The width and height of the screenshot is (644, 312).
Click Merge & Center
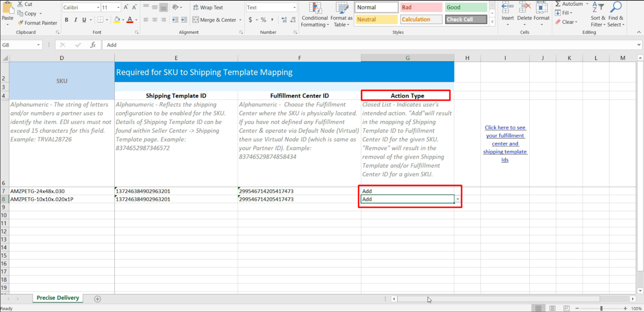215,20
